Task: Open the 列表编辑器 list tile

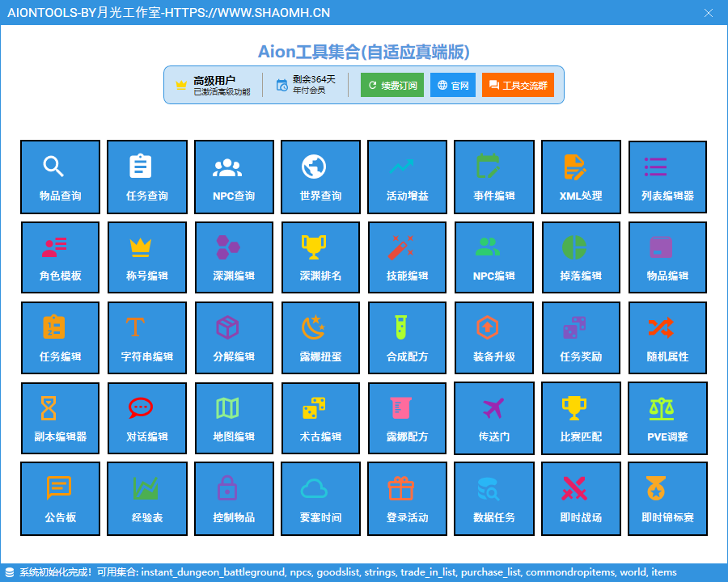Action: (x=667, y=177)
